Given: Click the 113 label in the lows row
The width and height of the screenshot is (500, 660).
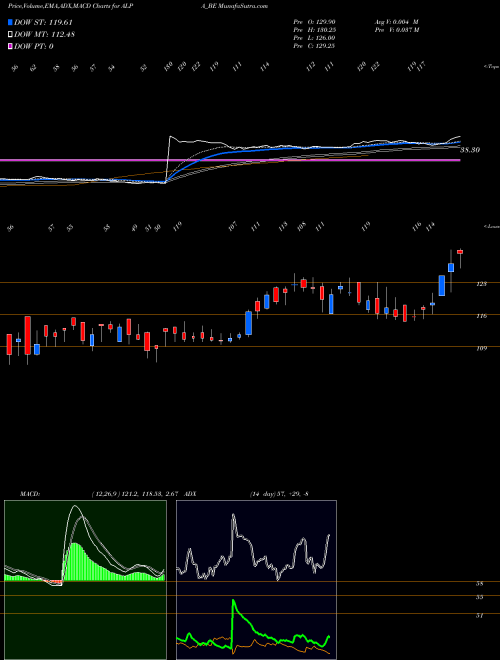Looking at the screenshot, I should tap(282, 226).
